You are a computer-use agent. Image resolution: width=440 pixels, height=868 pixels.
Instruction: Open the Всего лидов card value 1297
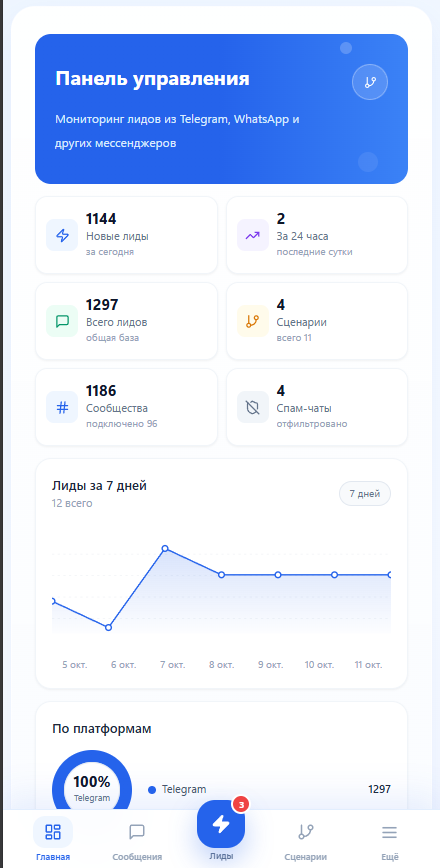point(102,305)
